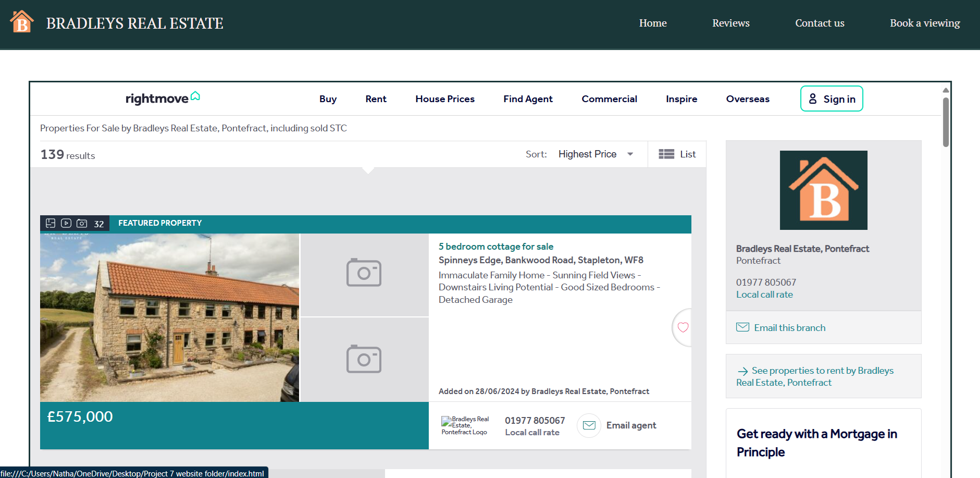Click the envelope icon beside Email this branch

tap(742, 327)
